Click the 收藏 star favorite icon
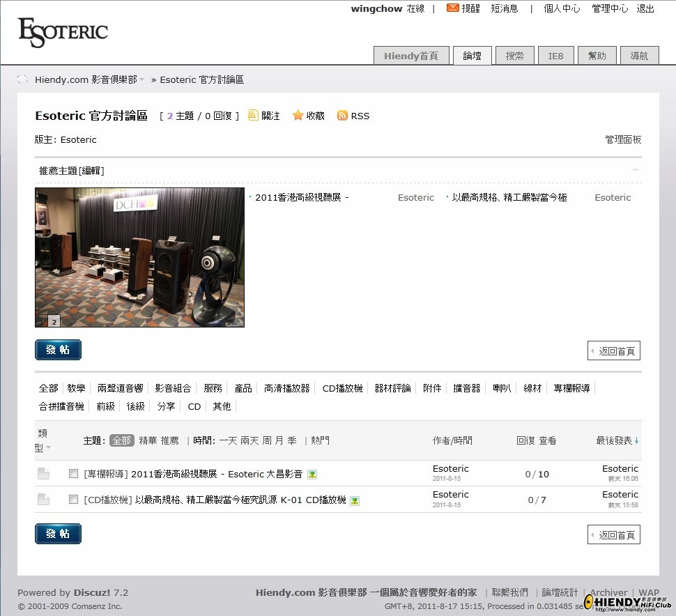 click(x=298, y=115)
